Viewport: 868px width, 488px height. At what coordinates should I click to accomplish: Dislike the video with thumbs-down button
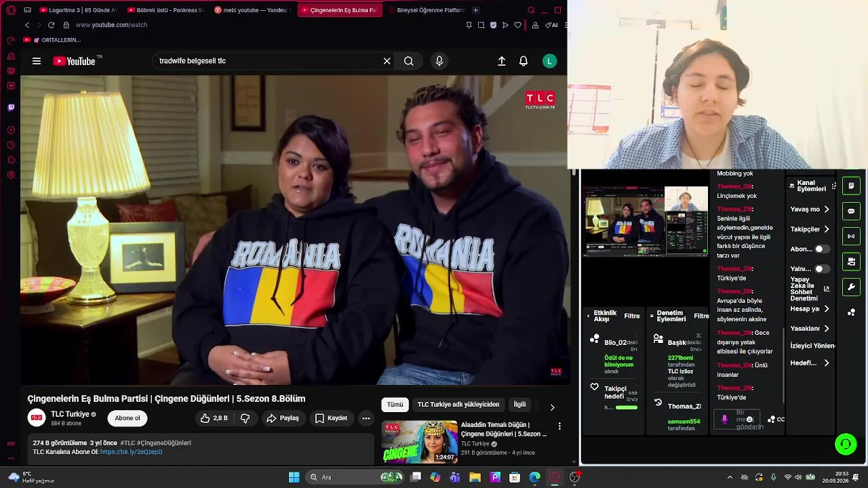245,418
